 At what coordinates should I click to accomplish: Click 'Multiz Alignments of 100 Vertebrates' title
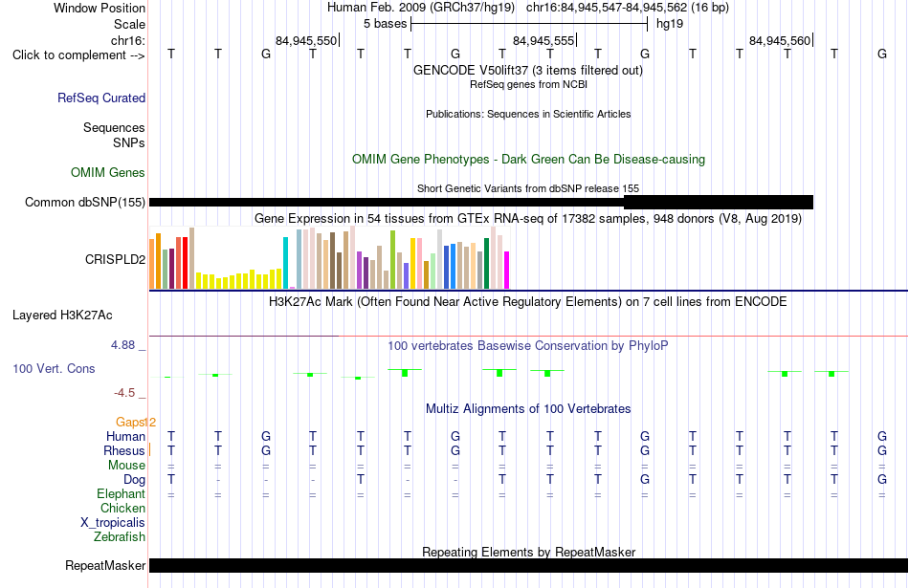tap(528, 409)
